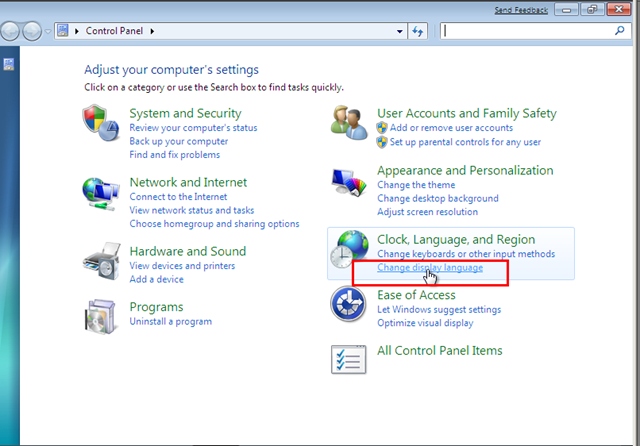Open System and Security category heading

[185, 113]
